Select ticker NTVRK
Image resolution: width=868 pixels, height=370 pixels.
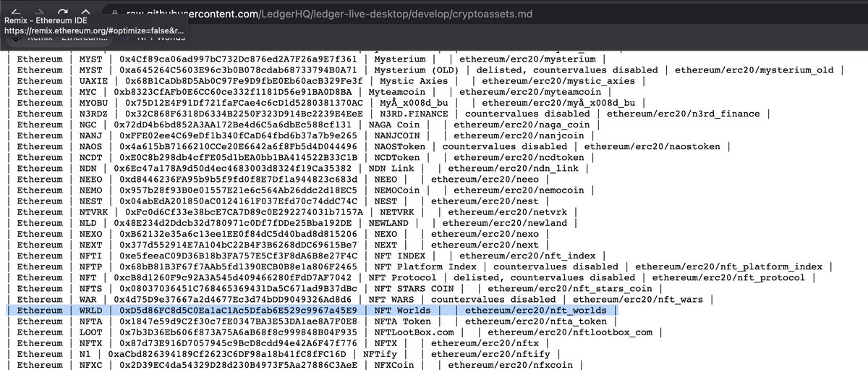click(x=92, y=212)
